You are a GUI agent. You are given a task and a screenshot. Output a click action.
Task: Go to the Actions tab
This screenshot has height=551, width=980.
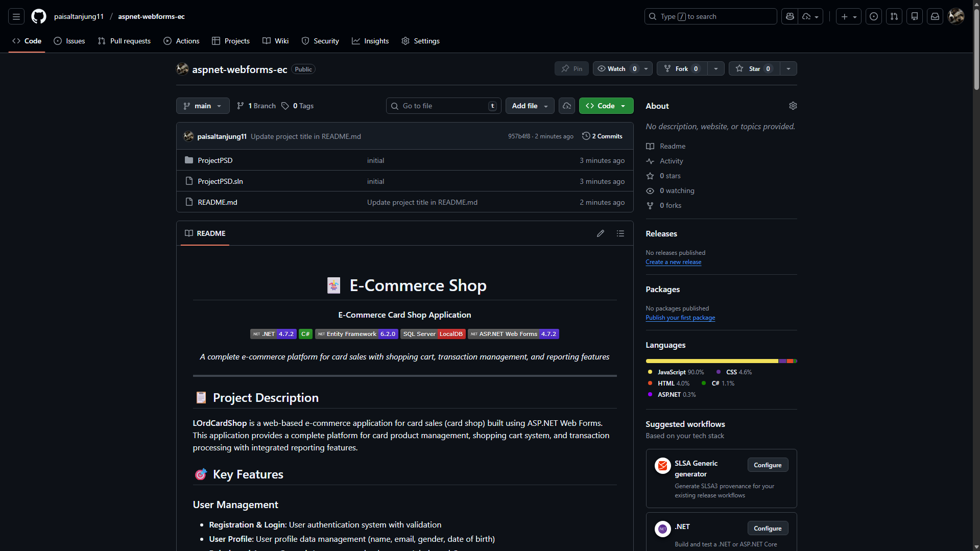[181, 41]
